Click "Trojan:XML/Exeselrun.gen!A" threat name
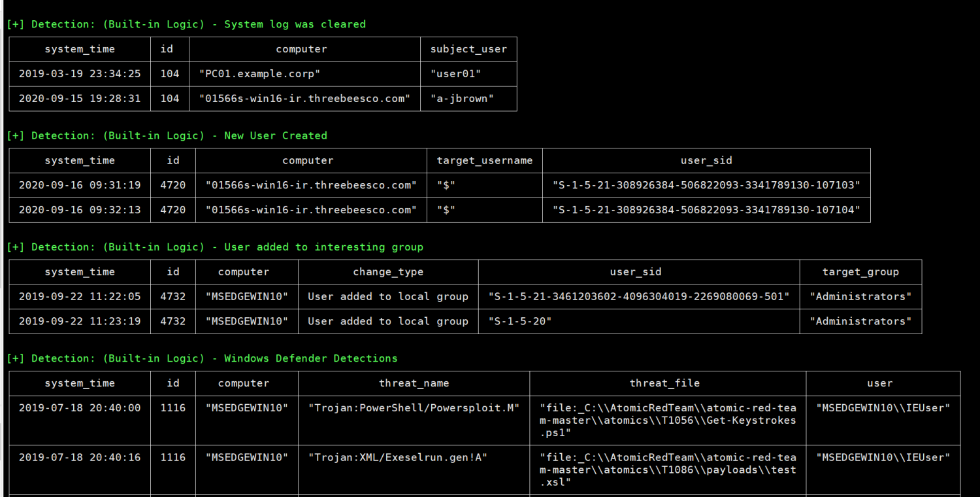Viewport: 980px width, 497px height. click(398, 457)
